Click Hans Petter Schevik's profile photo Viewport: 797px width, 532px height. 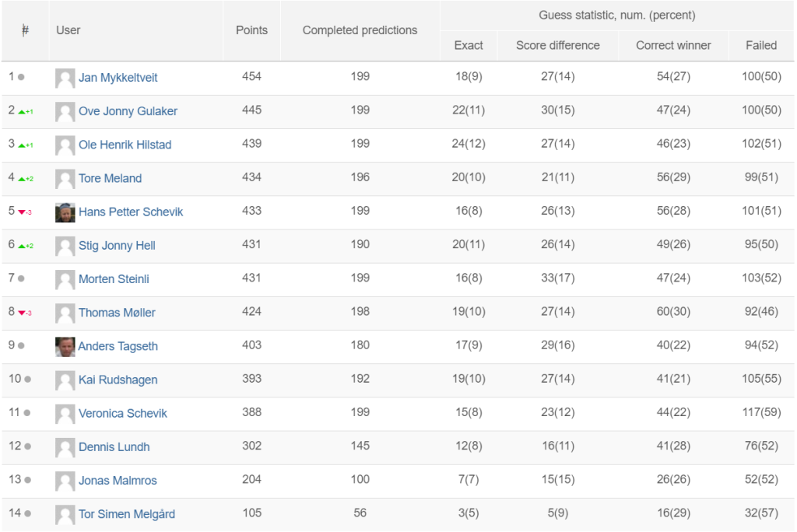tap(65, 212)
